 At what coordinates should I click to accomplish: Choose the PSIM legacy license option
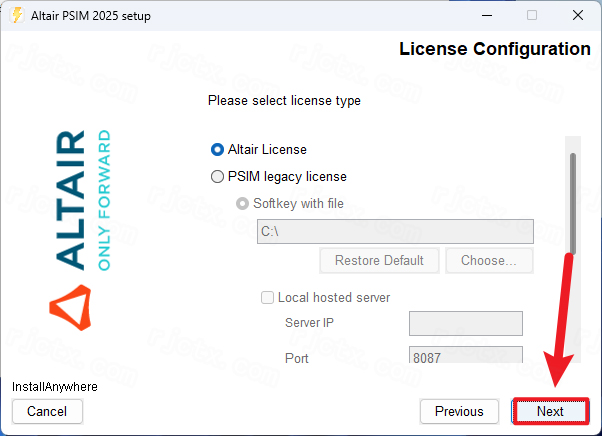pos(218,177)
